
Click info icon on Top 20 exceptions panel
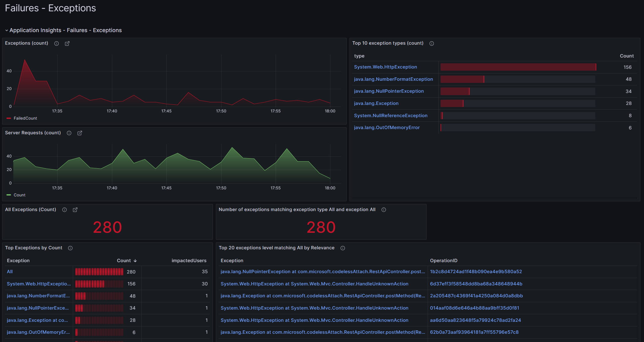(x=343, y=248)
